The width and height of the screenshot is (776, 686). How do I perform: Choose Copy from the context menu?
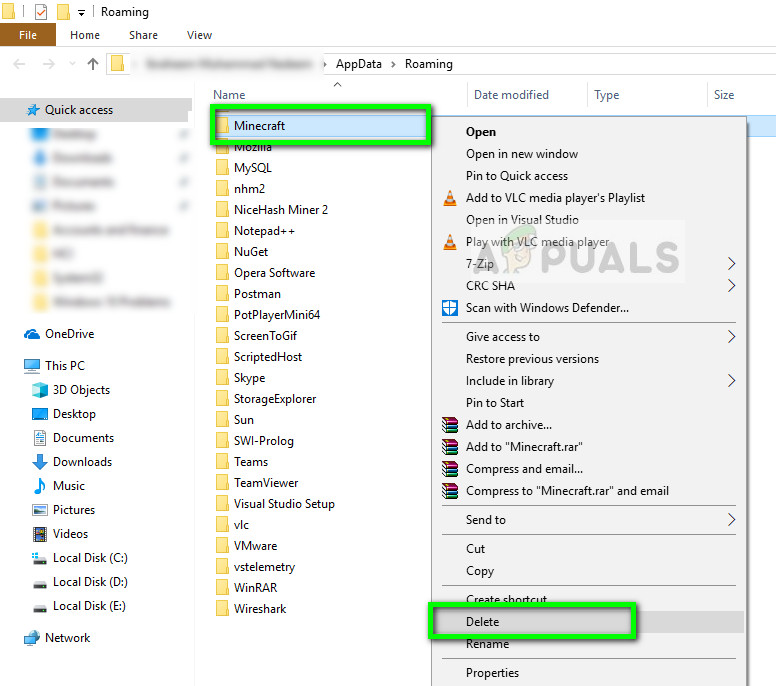point(480,571)
